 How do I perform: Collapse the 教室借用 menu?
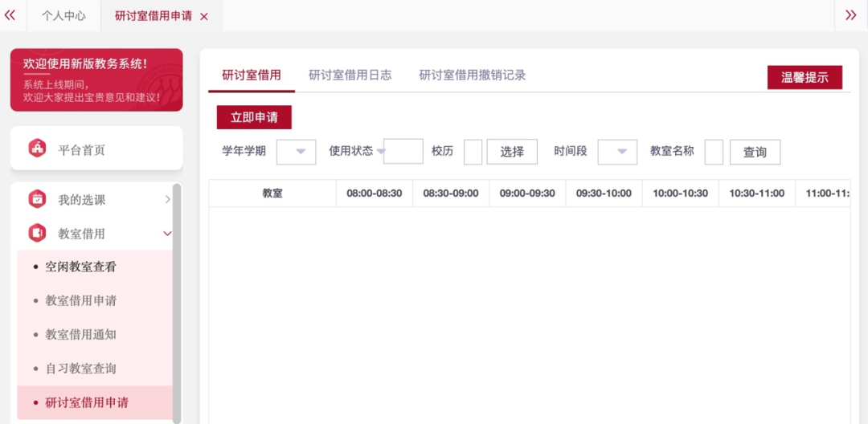point(167,234)
